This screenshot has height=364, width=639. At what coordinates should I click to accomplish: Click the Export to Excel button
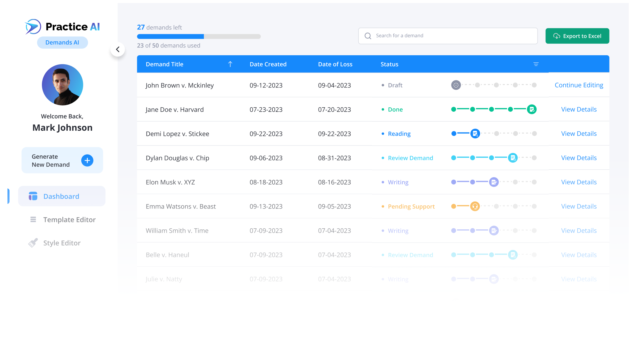click(577, 36)
